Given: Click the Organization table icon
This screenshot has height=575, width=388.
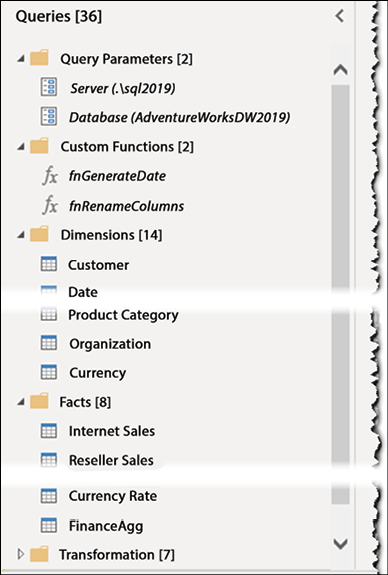Looking at the screenshot, I should [x=49, y=343].
